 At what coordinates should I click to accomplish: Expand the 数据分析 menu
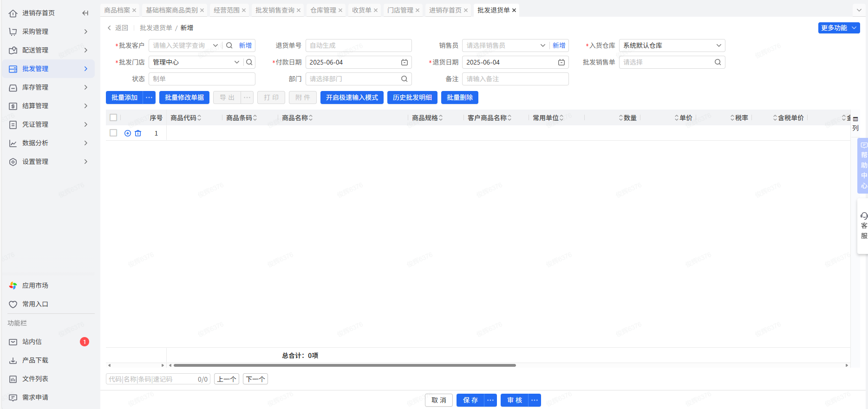click(48, 143)
